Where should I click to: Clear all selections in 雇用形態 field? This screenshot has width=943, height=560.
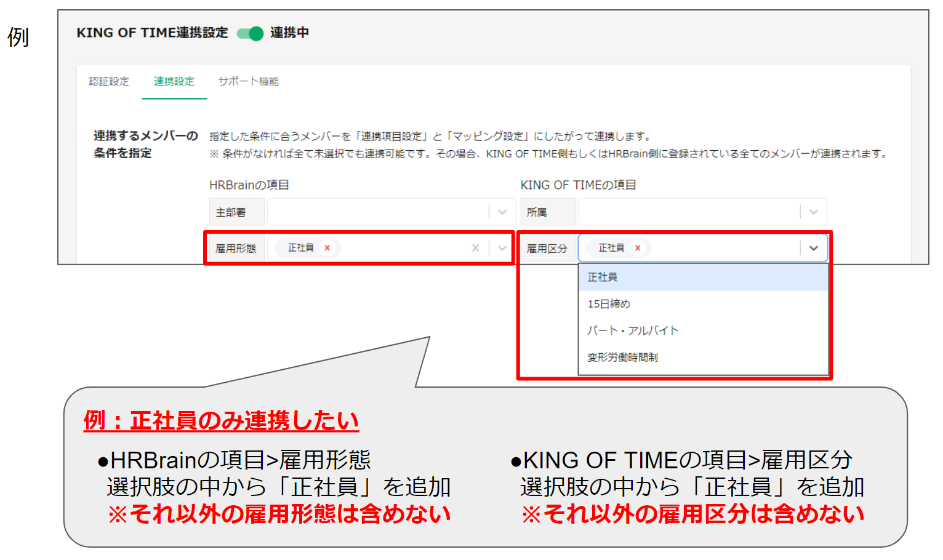coord(475,248)
